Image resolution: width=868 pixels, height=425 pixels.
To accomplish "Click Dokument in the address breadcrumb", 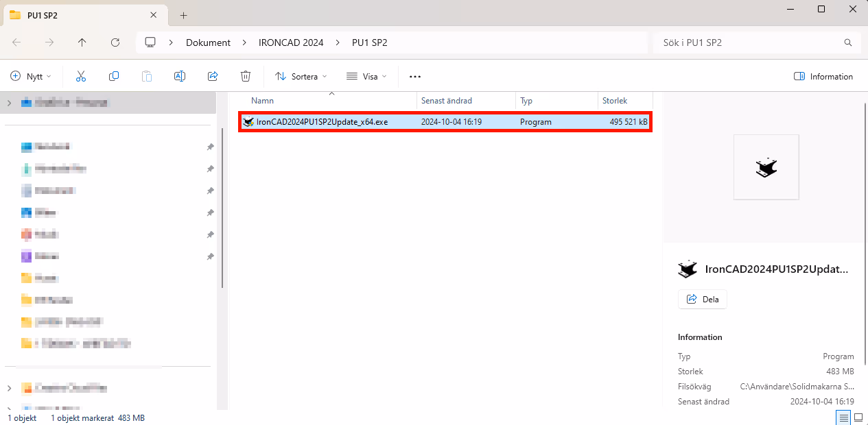I will pos(208,42).
